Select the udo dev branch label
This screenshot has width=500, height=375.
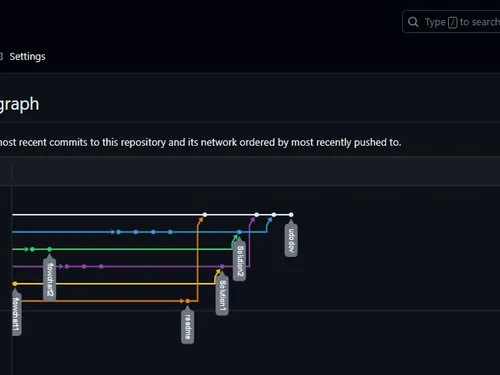[x=291, y=240]
